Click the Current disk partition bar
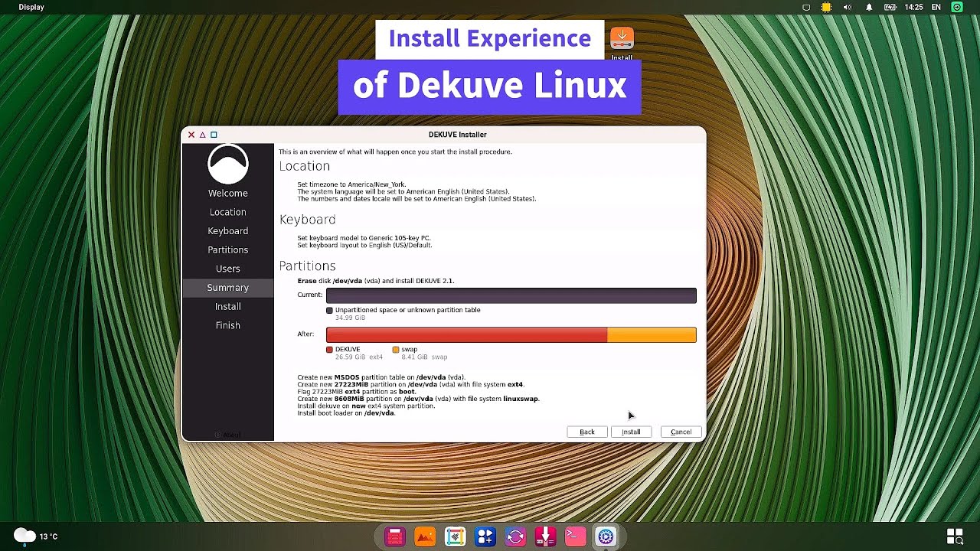This screenshot has width=980, height=551. pyautogui.click(x=511, y=295)
